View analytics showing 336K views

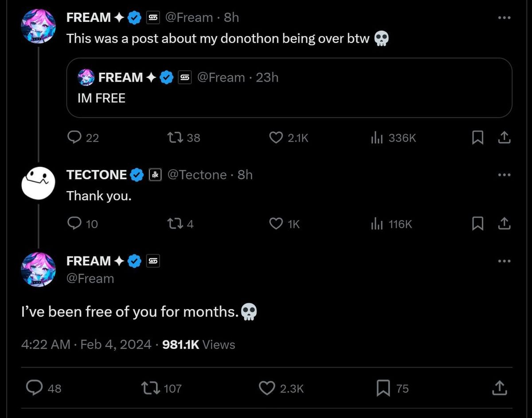376,138
